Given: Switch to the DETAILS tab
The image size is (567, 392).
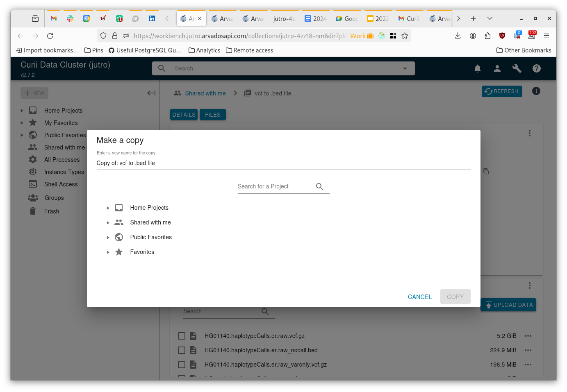Looking at the screenshot, I should [x=184, y=115].
